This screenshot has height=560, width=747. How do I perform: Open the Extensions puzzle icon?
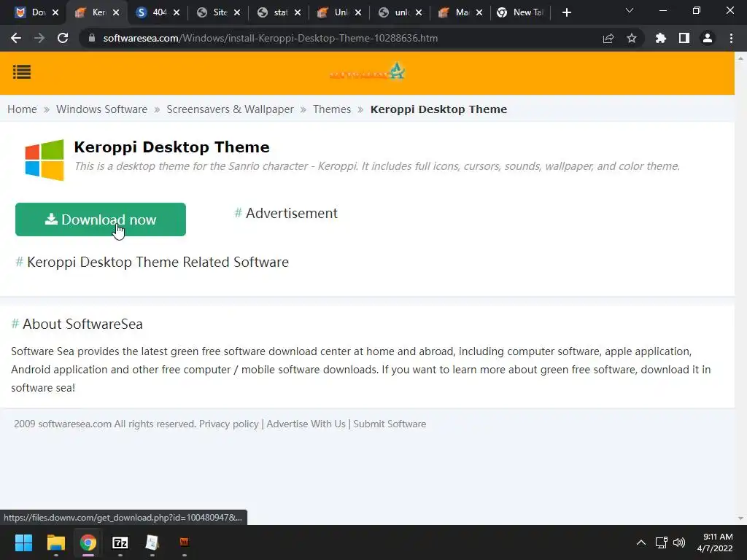[x=660, y=38]
